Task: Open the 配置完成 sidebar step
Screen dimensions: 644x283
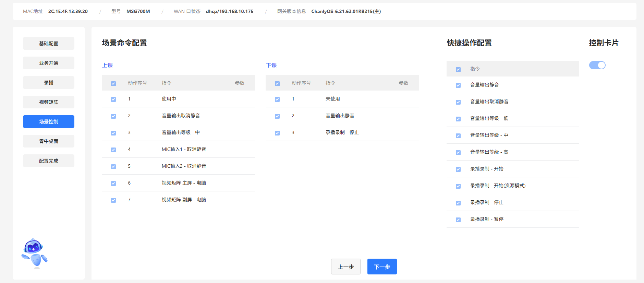Action: coord(49,161)
